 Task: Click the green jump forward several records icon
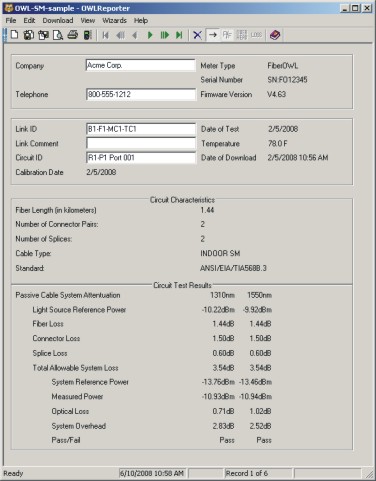tap(165, 35)
